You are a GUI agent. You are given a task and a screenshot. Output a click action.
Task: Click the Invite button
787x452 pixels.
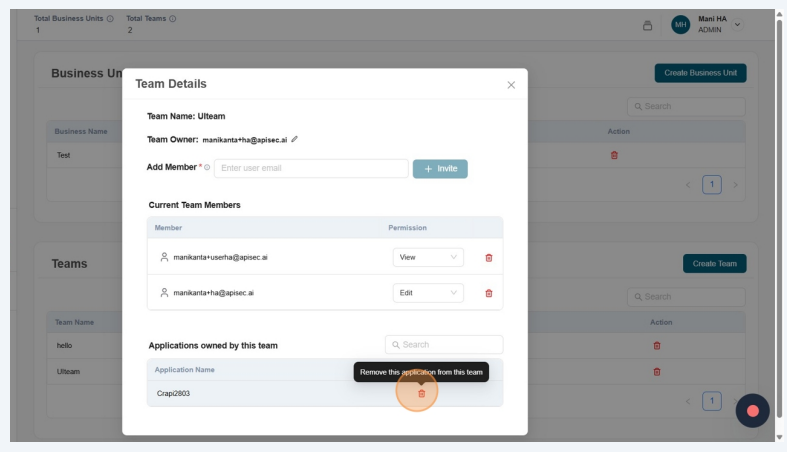[x=440, y=169]
